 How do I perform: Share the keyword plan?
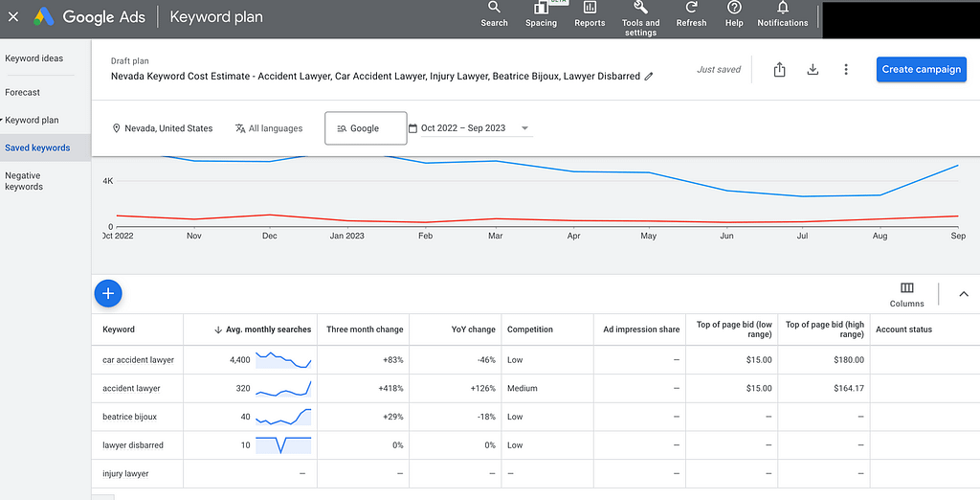(779, 70)
